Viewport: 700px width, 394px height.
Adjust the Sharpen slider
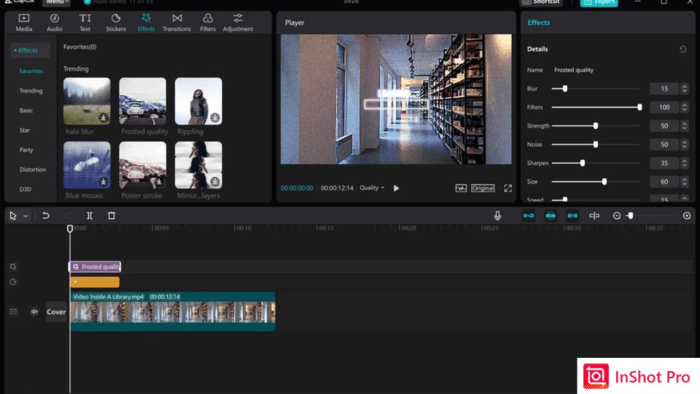pos(596,163)
